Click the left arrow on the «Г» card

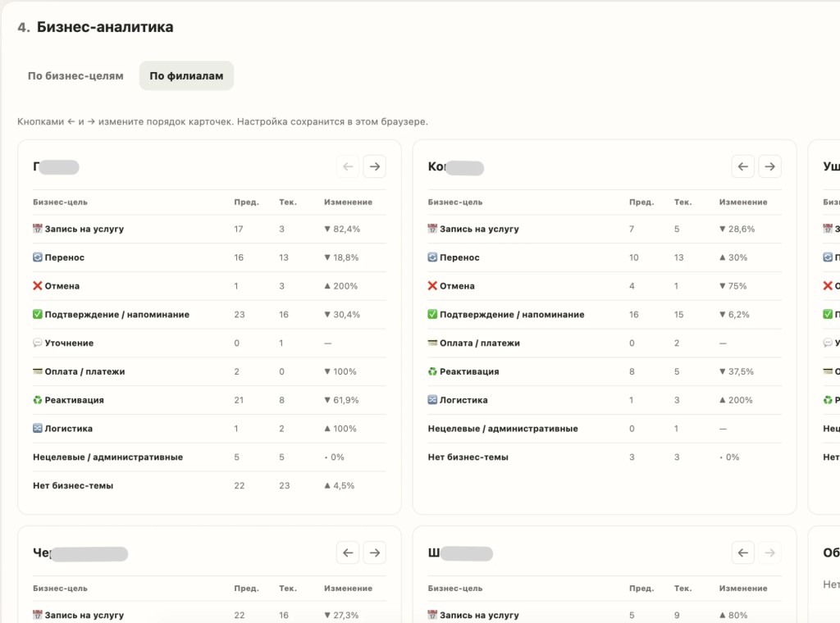(x=348, y=166)
